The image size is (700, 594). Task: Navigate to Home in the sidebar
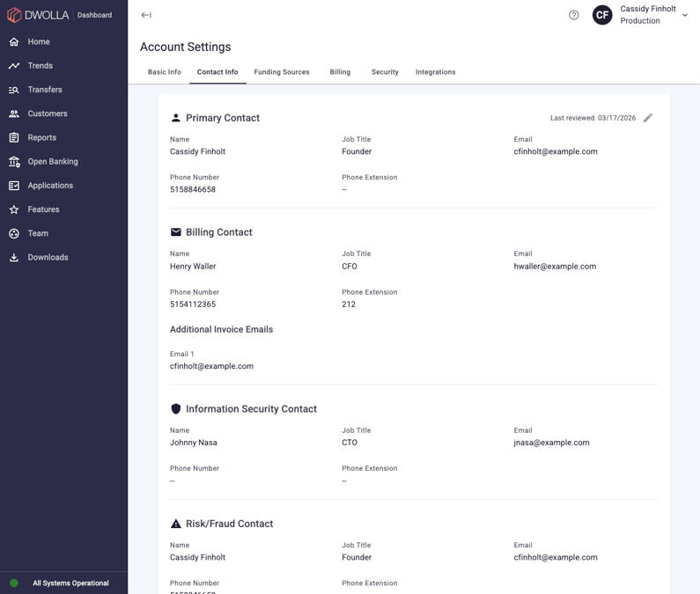pyautogui.click(x=39, y=41)
